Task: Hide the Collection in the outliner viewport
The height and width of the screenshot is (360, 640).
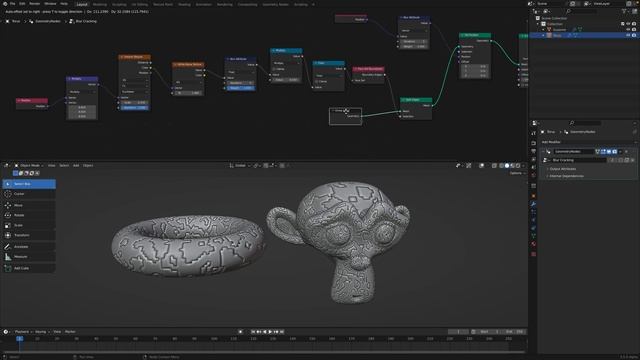Action: point(628,24)
